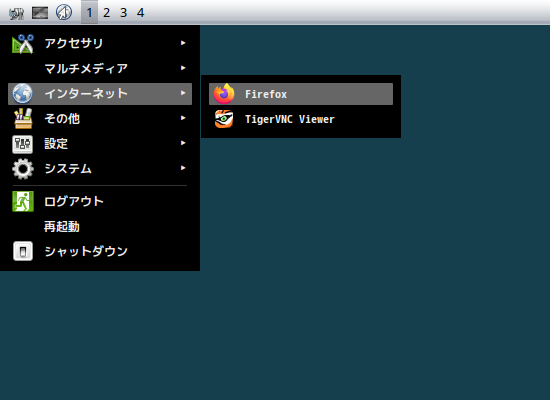The width and height of the screenshot is (550, 400).
Task: Expand the インターネット submenu arrow
Action: 183,93
